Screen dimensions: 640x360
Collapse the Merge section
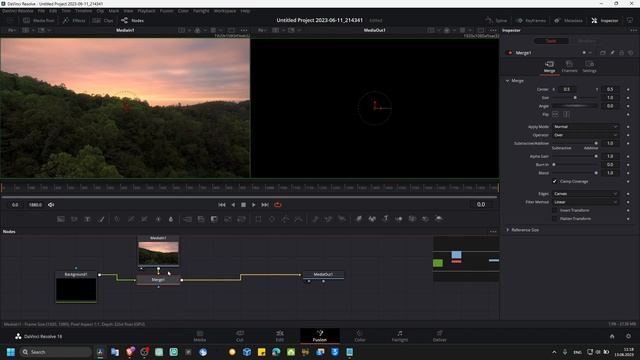pyautogui.click(x=507, y=81)
